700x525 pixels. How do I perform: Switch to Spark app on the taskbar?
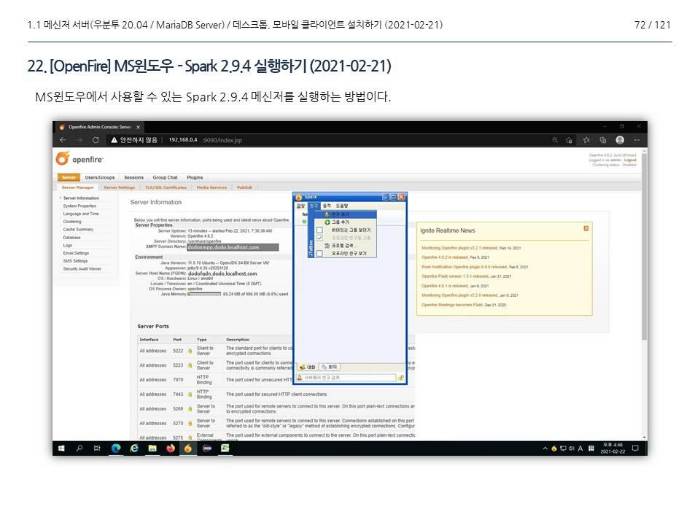[188, 448]
